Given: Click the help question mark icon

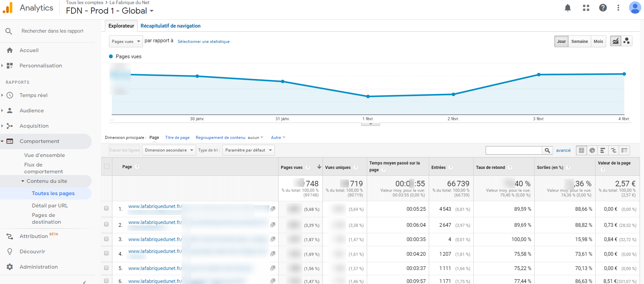Looking at the screenshot, I should pos(603,8).
